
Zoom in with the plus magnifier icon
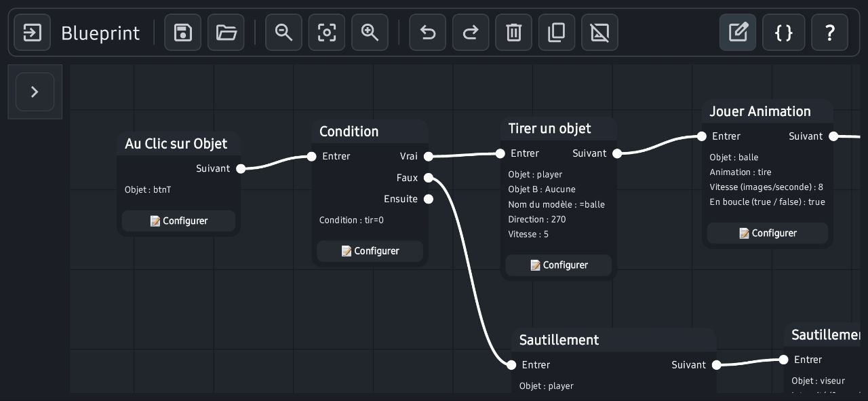tap(370, 33)
